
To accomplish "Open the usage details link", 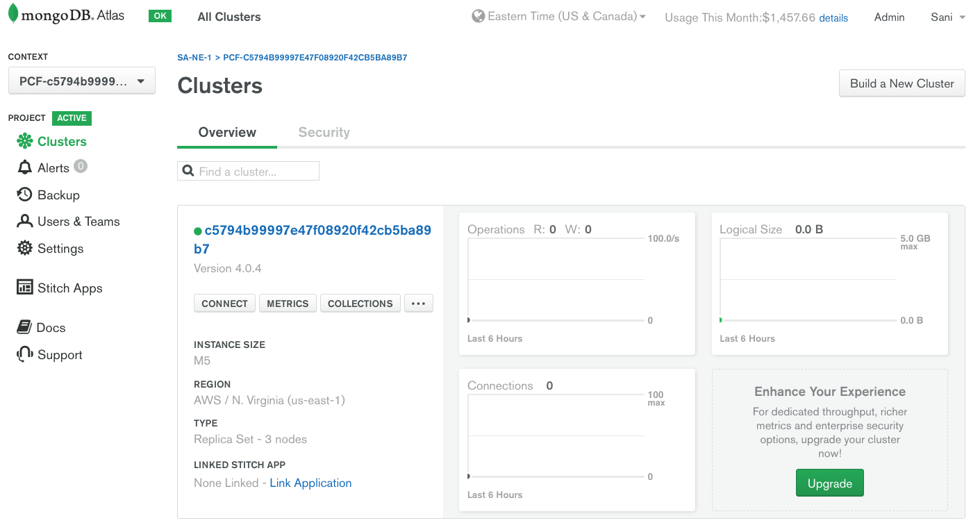I will [833, 18].
